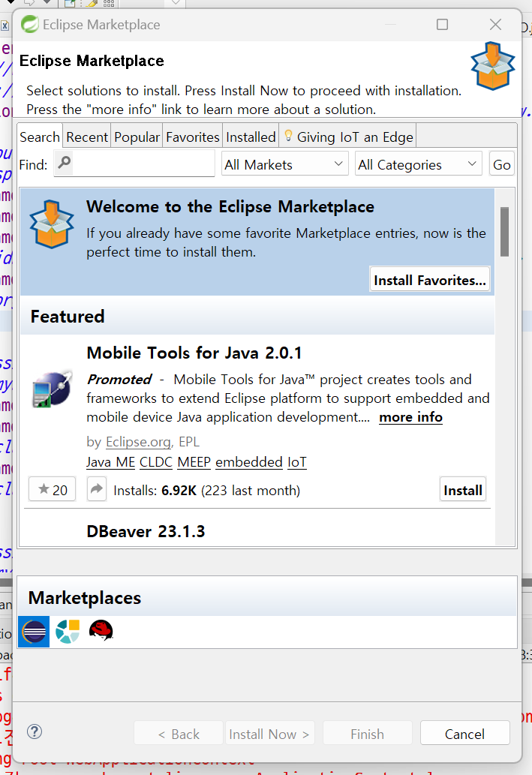Click the Mobile Tools for Java 2.0.1 title

(194, 353)
